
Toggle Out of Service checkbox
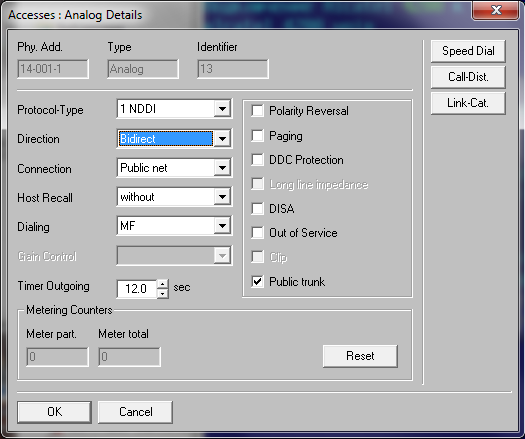pyautogui.click(x=257, y=232)
